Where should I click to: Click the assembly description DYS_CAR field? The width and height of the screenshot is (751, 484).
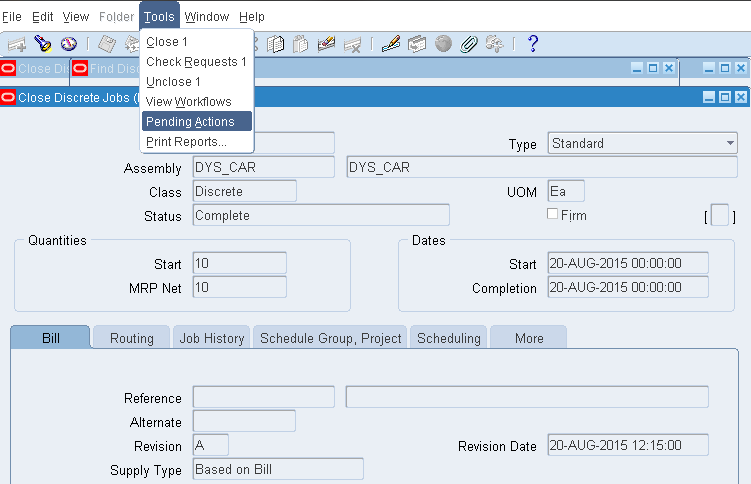542,167
